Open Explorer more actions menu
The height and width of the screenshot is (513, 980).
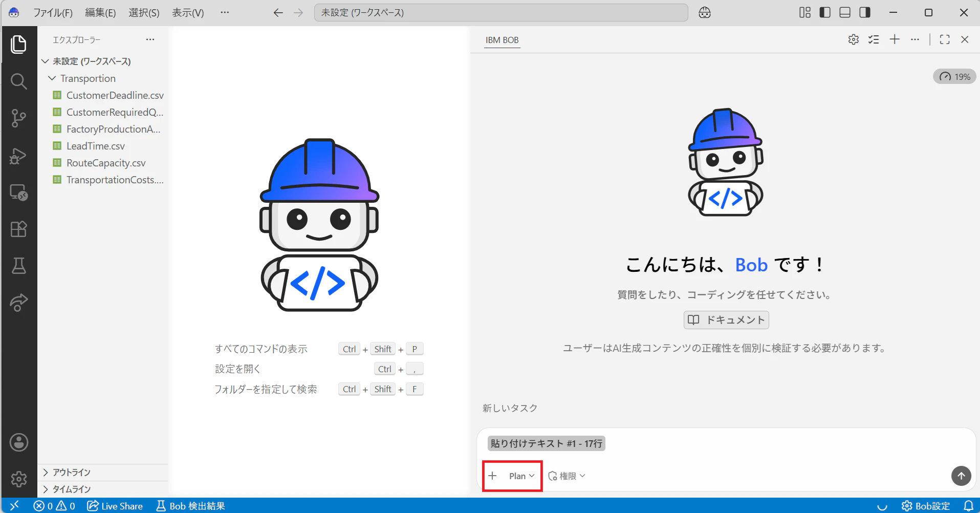[150, 39]
